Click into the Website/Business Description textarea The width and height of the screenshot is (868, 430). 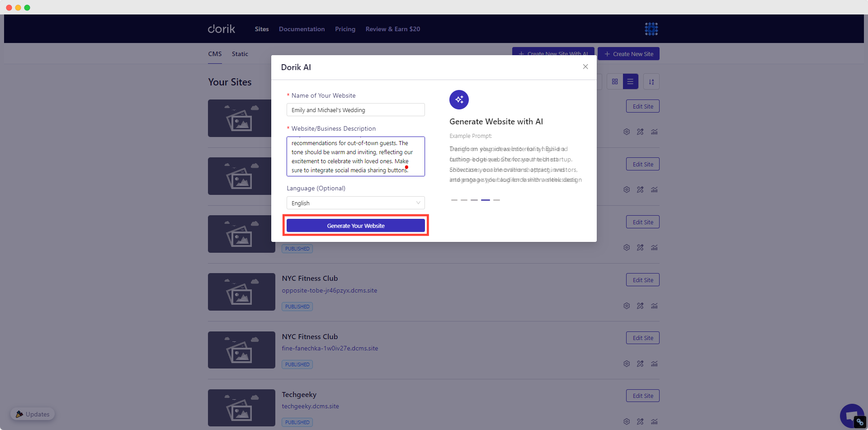356,156
